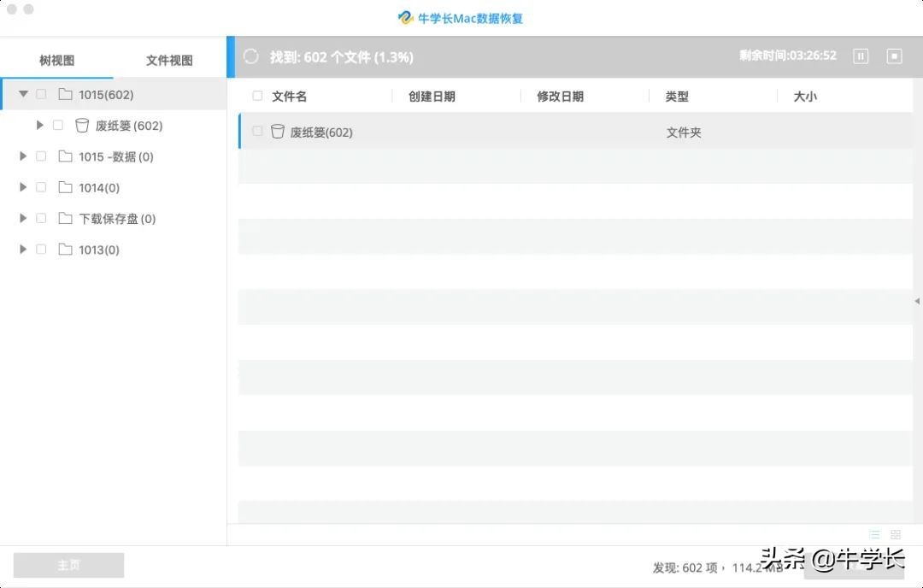This screenshot has height=588, width=923.
Task: Click the folder icon of 1015(602)
Action: [x=66, y=94]
